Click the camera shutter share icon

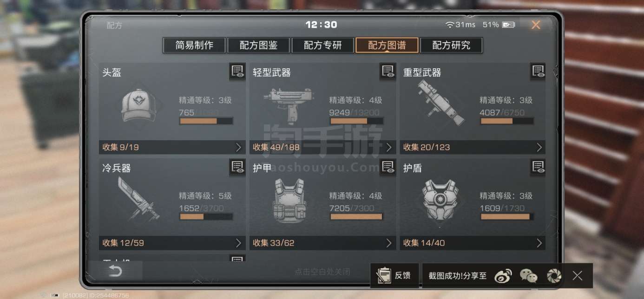pos(553,276)
